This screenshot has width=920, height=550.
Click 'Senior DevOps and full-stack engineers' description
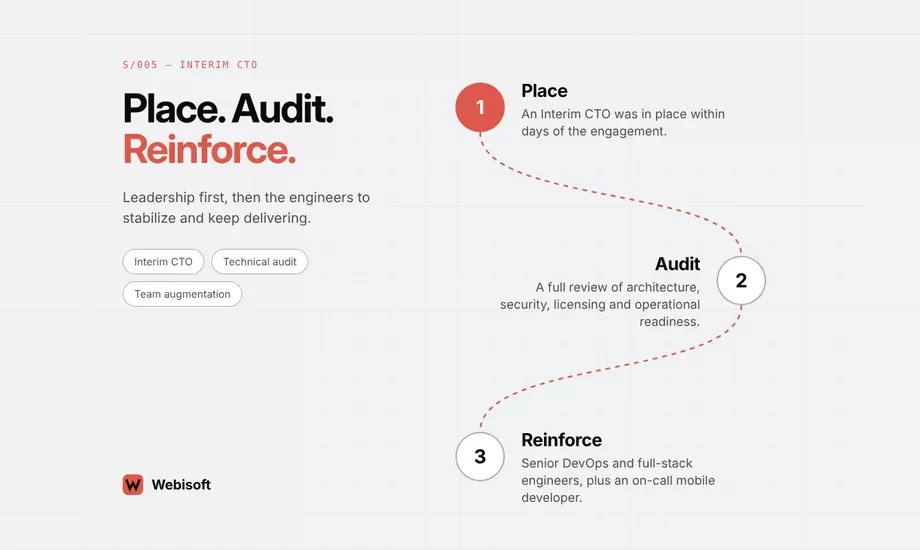(618, 480)
